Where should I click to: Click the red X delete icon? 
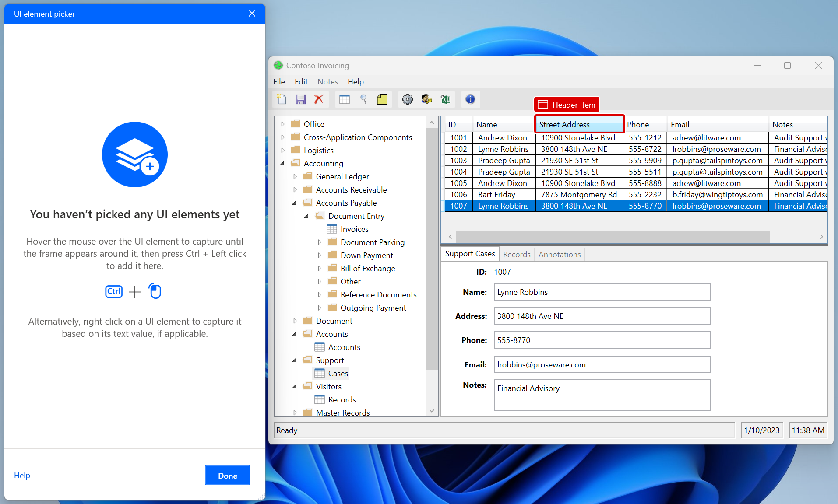click(x=319, y=99)
